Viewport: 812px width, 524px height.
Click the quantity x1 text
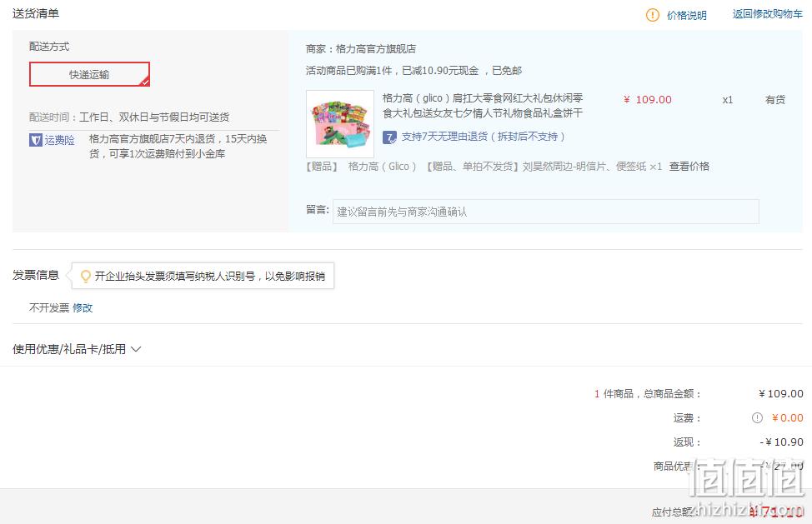point(728,100)
